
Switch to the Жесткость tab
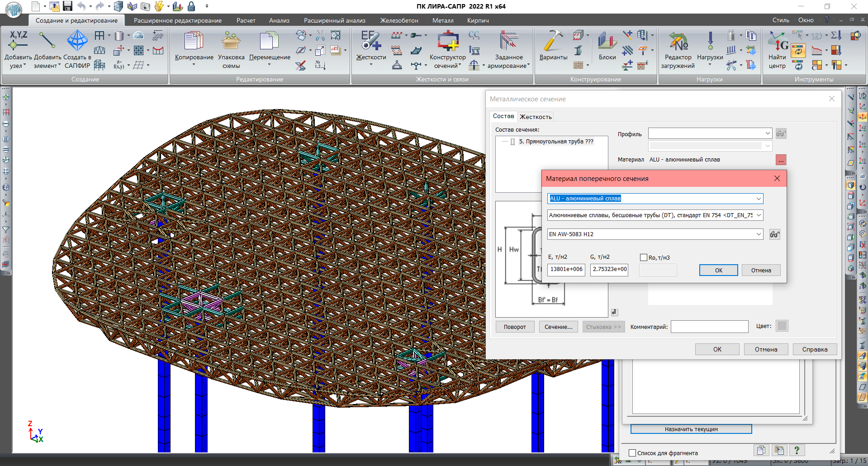tap(536, 117)
